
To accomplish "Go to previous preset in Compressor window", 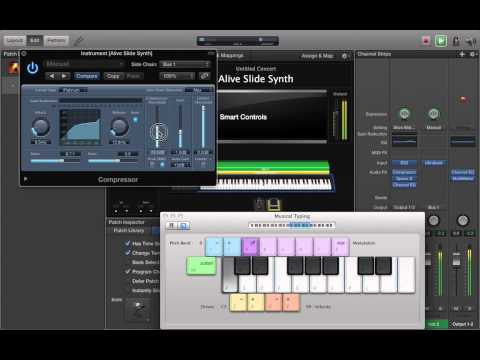I will click(51, 76).
